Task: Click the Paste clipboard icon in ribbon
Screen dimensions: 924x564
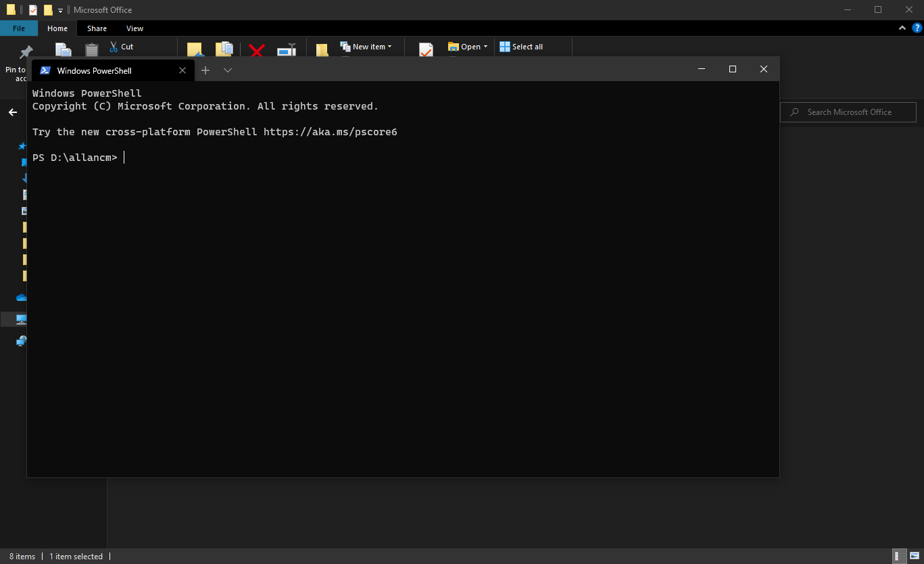Action: [x=92, y=50]
